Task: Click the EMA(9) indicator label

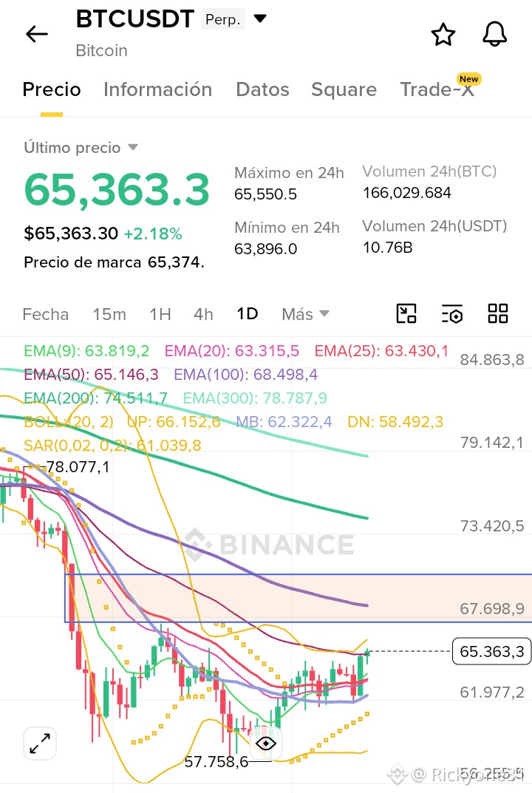Action: (x=86, y=351)
